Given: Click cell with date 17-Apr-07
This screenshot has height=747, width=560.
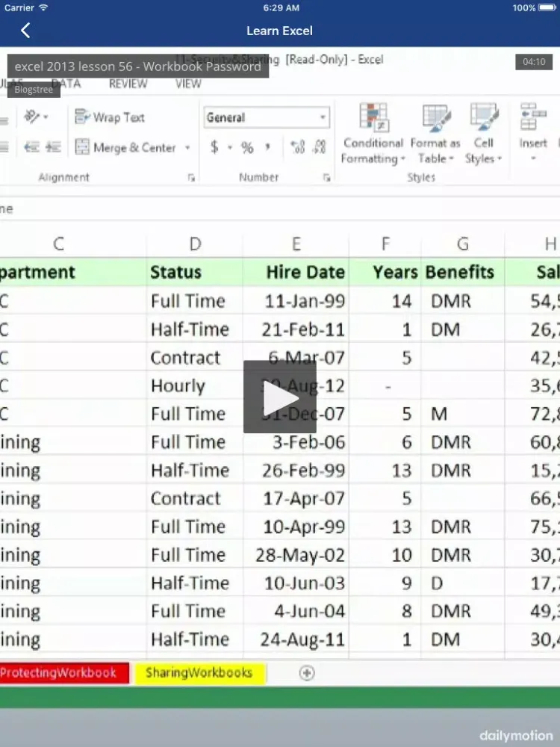Looking at the screenshot, I should [x=296, y=498].
